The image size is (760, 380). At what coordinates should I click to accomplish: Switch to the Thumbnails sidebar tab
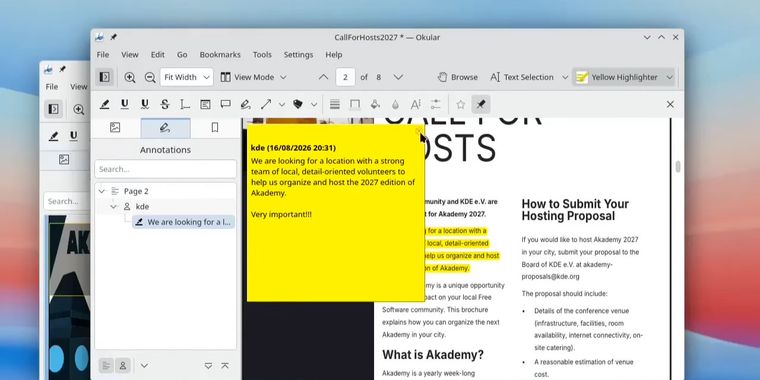[115, 127]
